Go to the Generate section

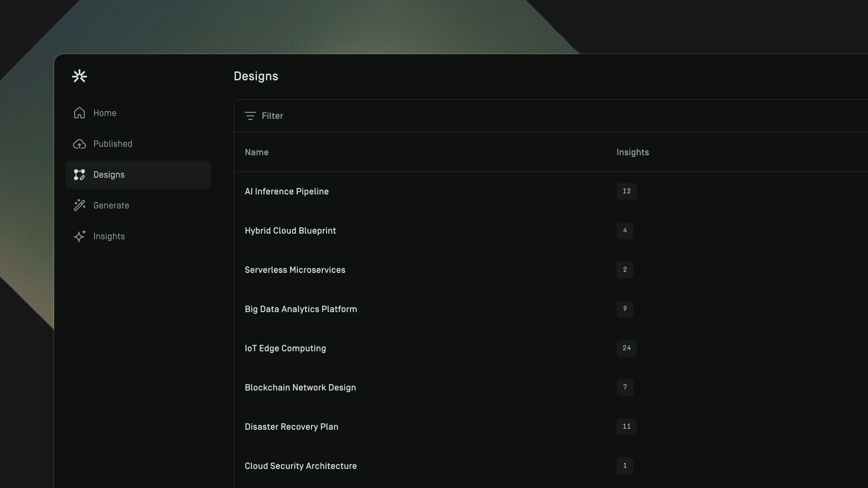pyautogui.click(x=111, y=206)
